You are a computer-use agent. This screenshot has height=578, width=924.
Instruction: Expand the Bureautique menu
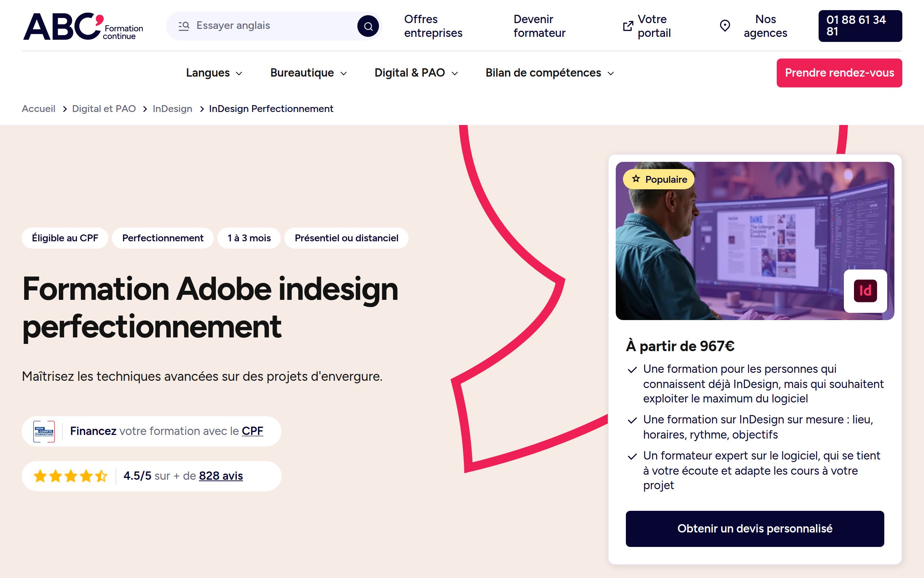click(x=309, y=73)
